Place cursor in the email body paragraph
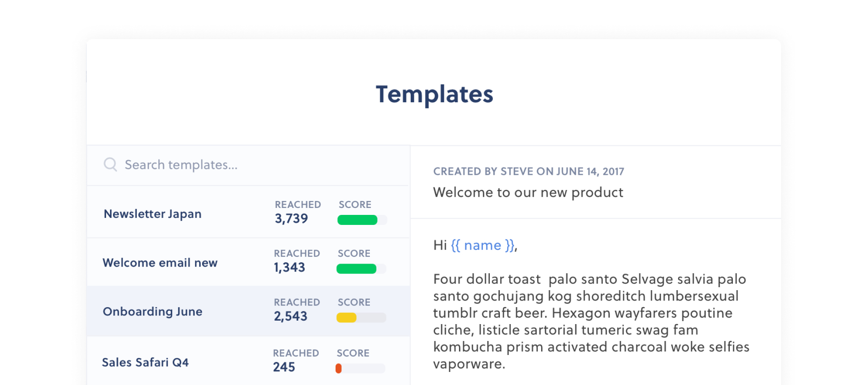The image size is (868, 385). tap(591, 321)
